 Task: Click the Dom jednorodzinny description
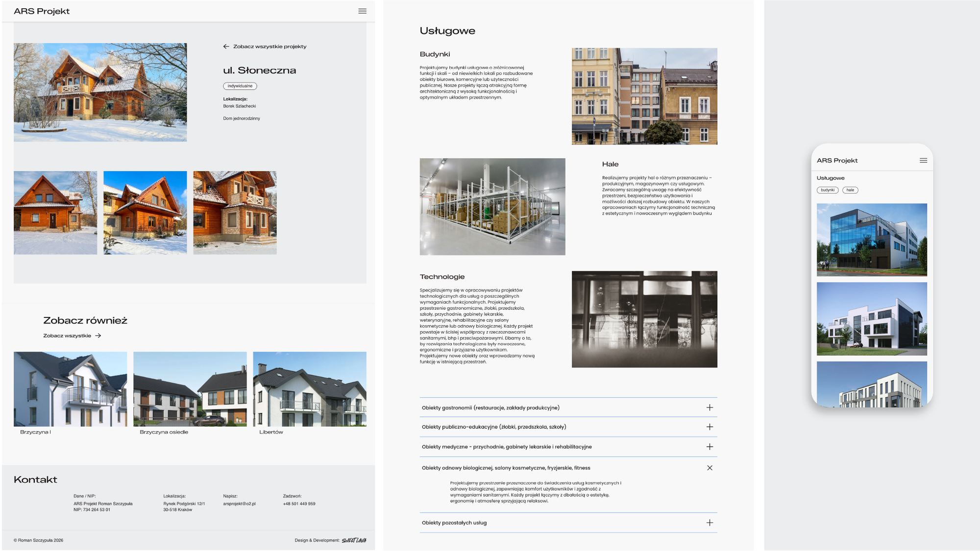pyautogui.click(x=242, y=119)
